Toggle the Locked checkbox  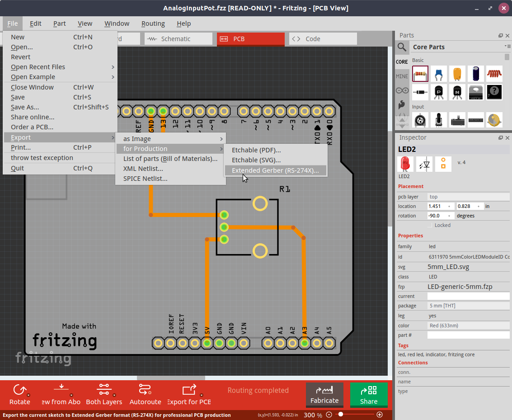coord(430,225)
